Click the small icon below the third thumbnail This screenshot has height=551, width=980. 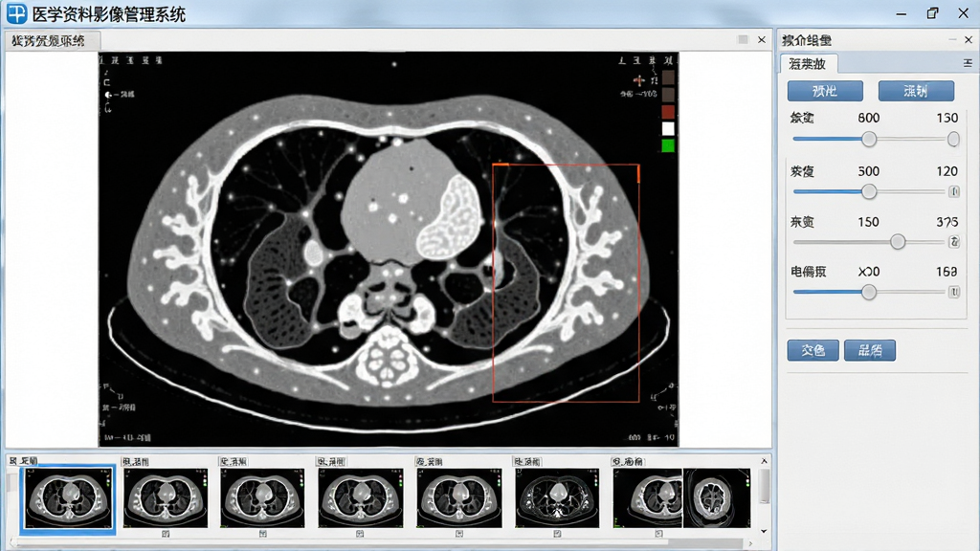click(x=263, y=534)
